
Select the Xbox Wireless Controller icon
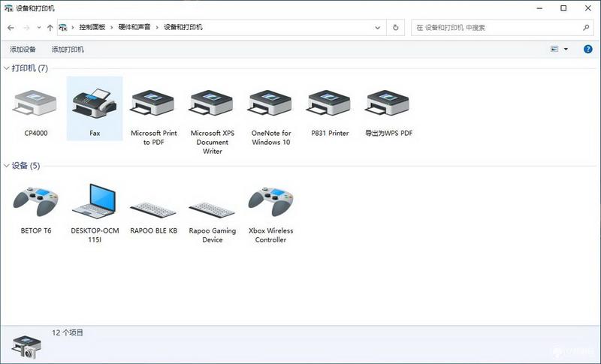coord(270,201)
